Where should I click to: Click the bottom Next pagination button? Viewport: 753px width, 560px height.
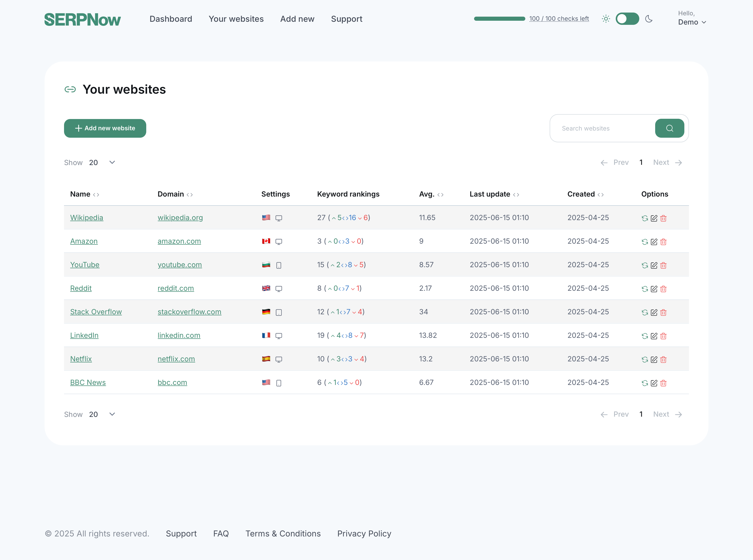(667, 414)
